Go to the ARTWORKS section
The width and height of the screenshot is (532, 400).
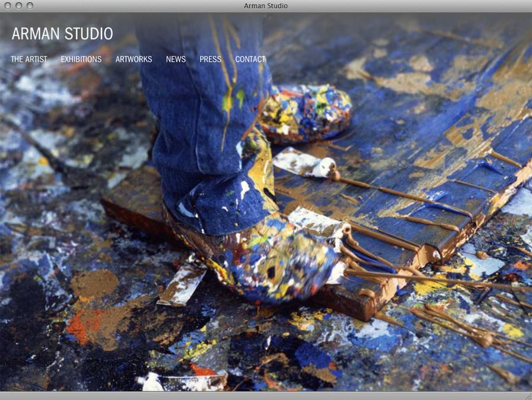133,59
